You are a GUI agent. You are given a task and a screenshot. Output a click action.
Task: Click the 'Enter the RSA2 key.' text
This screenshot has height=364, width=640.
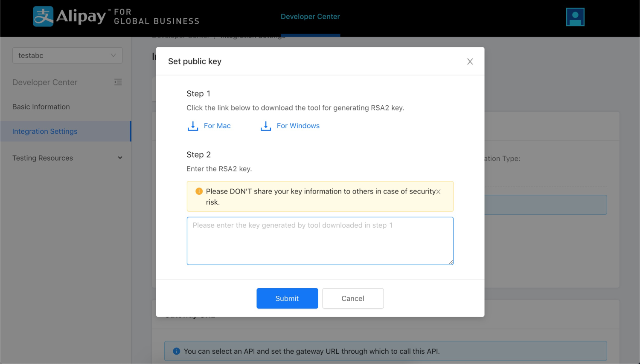[219, 169]
